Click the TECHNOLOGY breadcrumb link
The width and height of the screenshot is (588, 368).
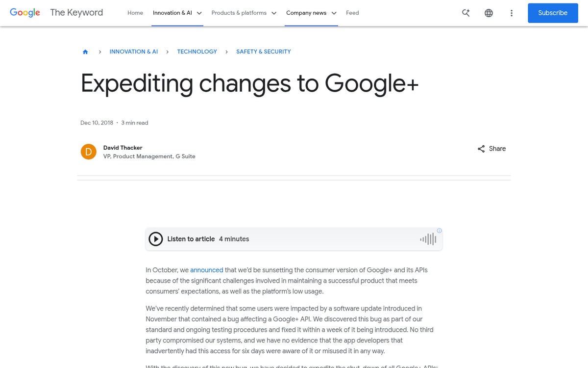(197, 51)
